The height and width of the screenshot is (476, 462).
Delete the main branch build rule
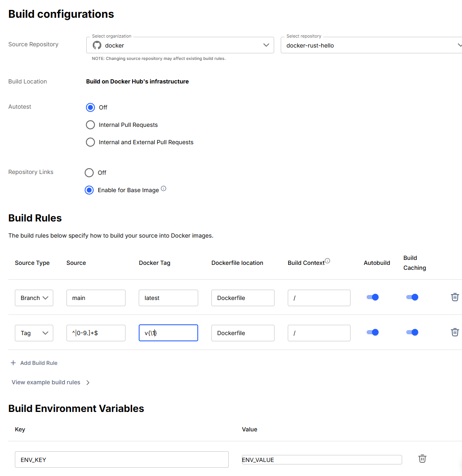[455, 297]
